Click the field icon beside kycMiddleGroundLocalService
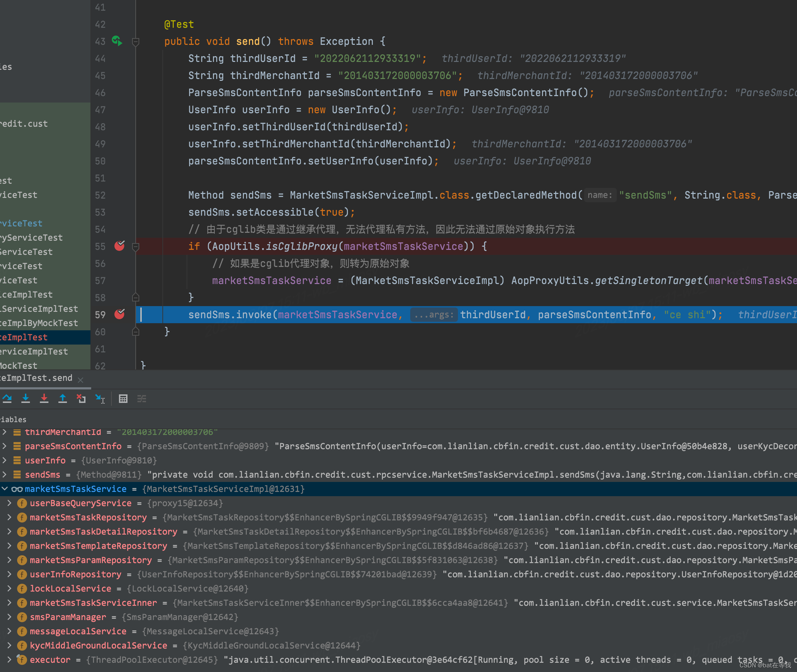The image size is (797, 672). tap(22, 646)
